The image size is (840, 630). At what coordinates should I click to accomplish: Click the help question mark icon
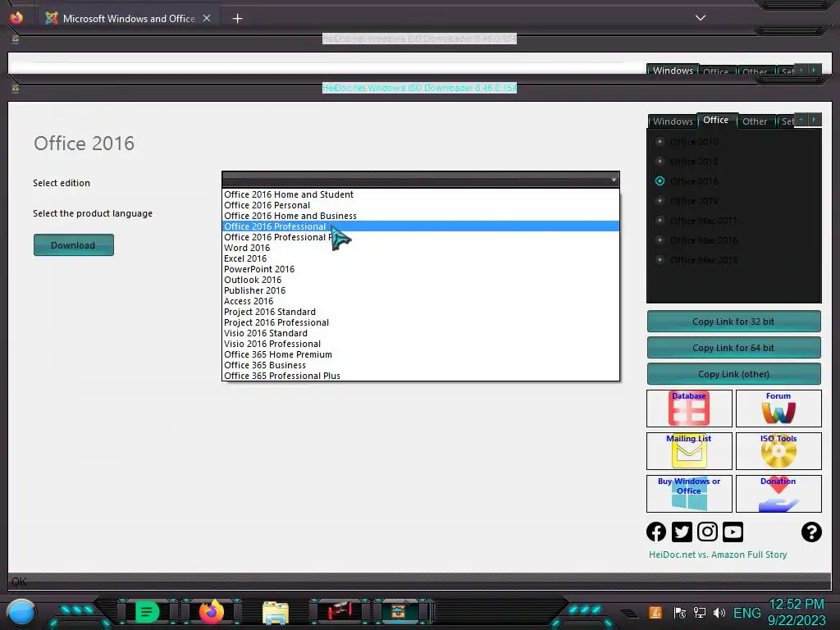tap(811, 532)
